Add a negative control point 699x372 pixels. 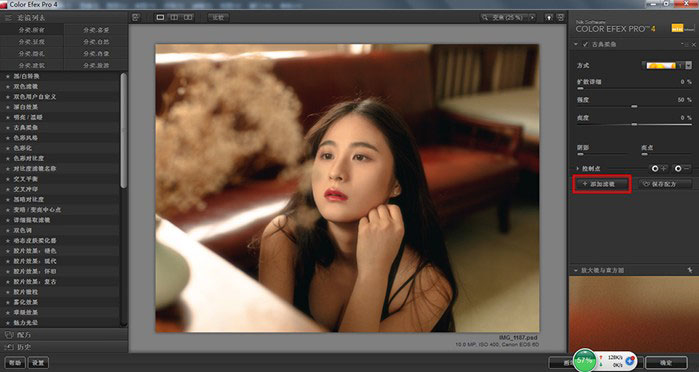(x=682, y=168)
